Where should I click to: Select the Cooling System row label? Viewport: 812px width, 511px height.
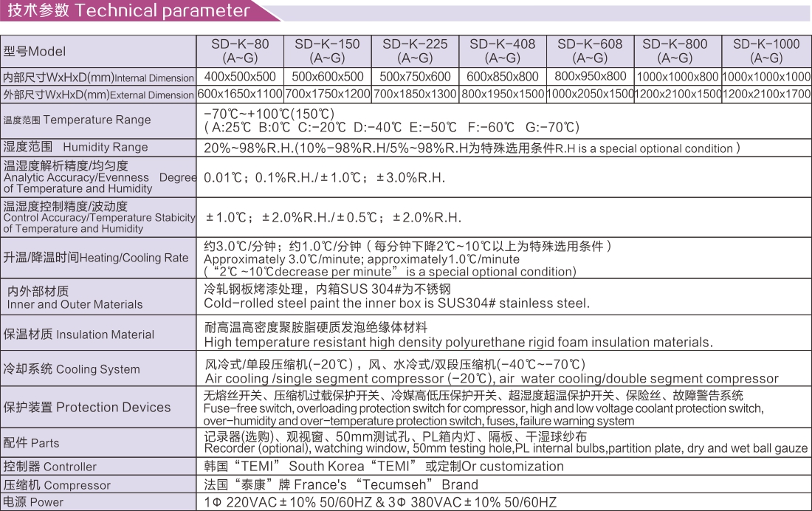point(72,369)
